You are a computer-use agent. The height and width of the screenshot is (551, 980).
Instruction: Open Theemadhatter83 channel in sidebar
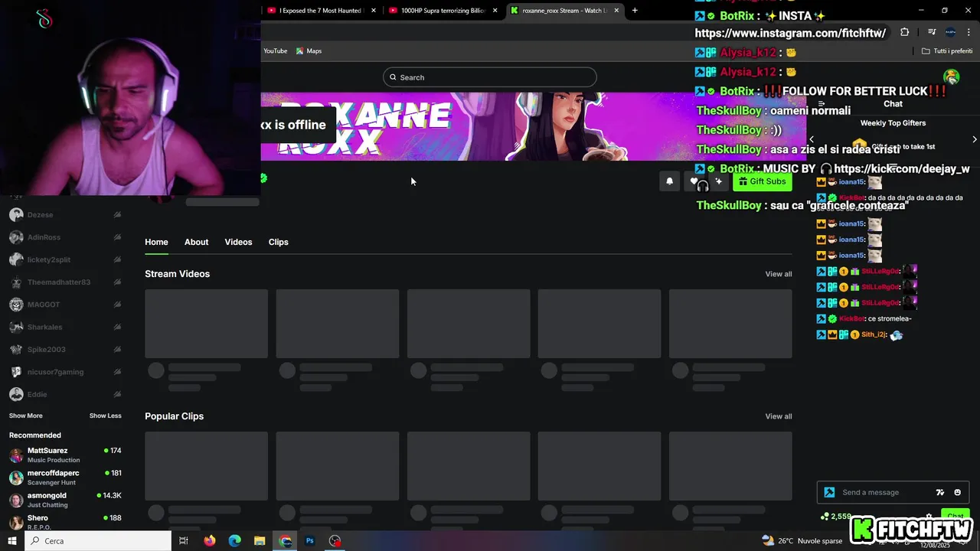click(65, 282)
